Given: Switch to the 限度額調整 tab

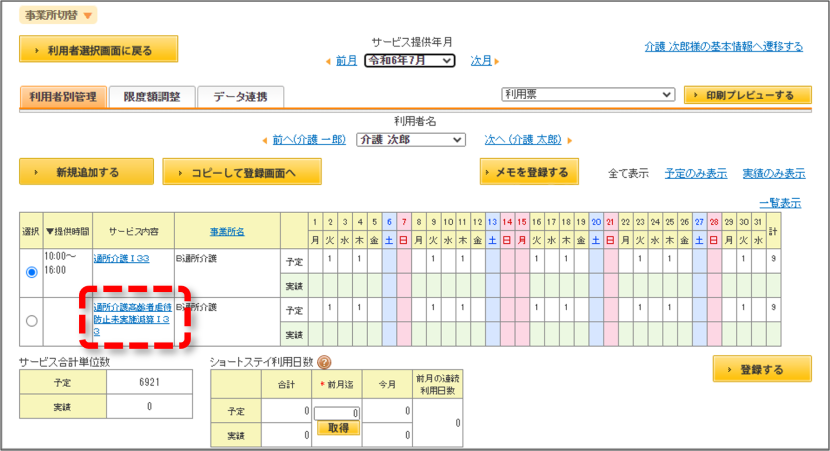Looking at the screenshot, I should point(152,97).
